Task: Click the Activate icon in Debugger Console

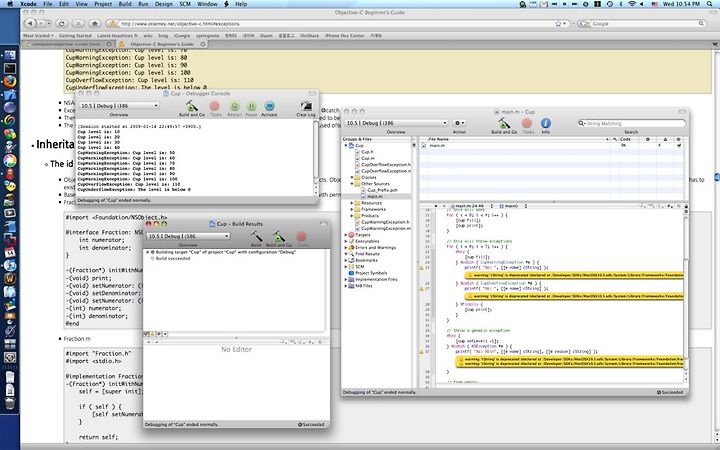Action: (x=270, y=108)
